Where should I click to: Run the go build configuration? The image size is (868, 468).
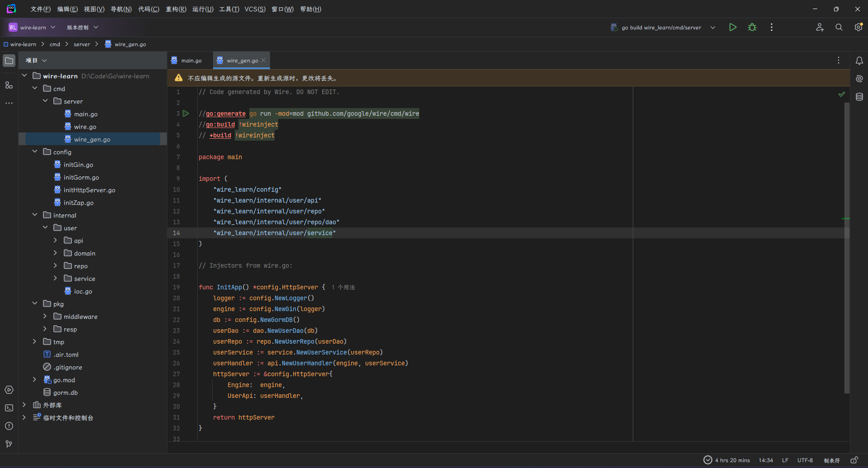[x=733, y=27]
